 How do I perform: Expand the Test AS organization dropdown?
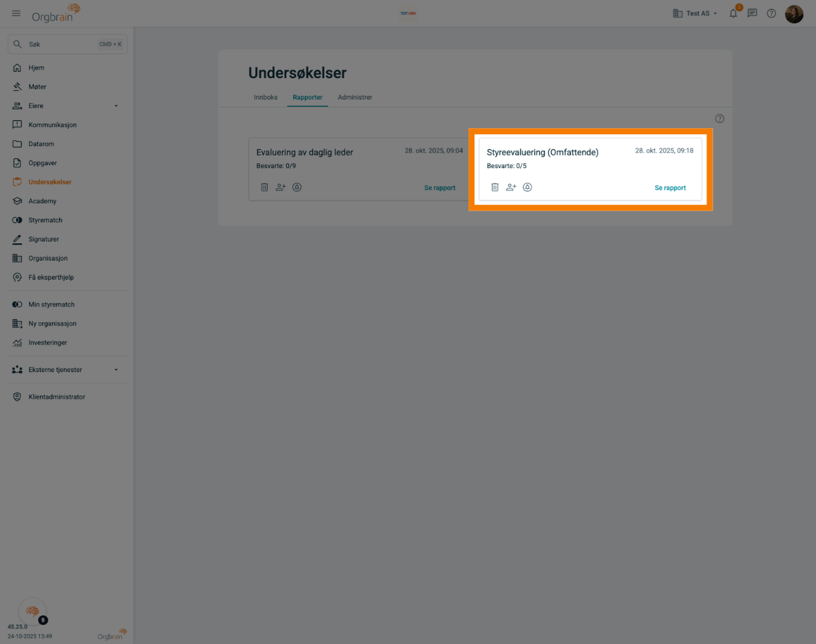695,13
